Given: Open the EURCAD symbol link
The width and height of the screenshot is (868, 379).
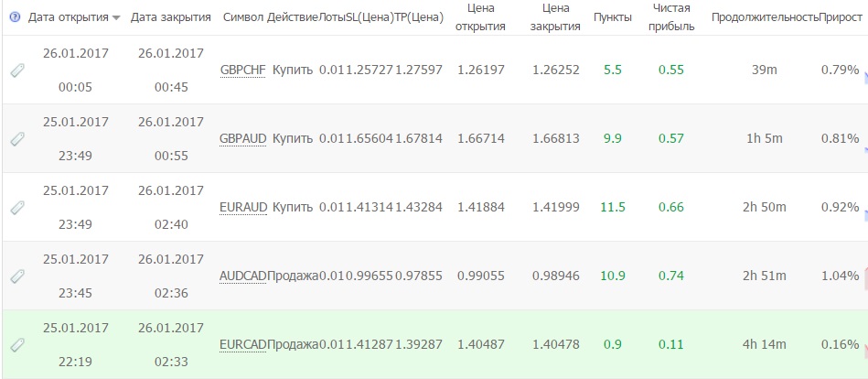Looking at the screenshot, I should 243,344.
